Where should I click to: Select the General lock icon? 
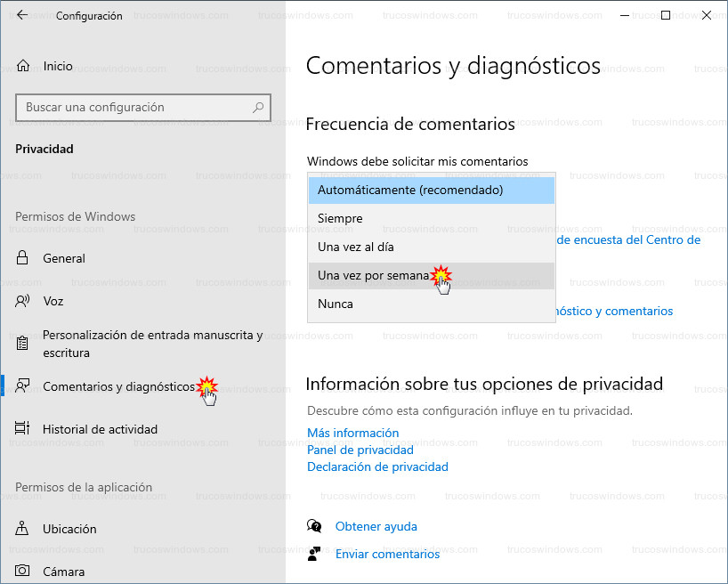coord(22,258)
